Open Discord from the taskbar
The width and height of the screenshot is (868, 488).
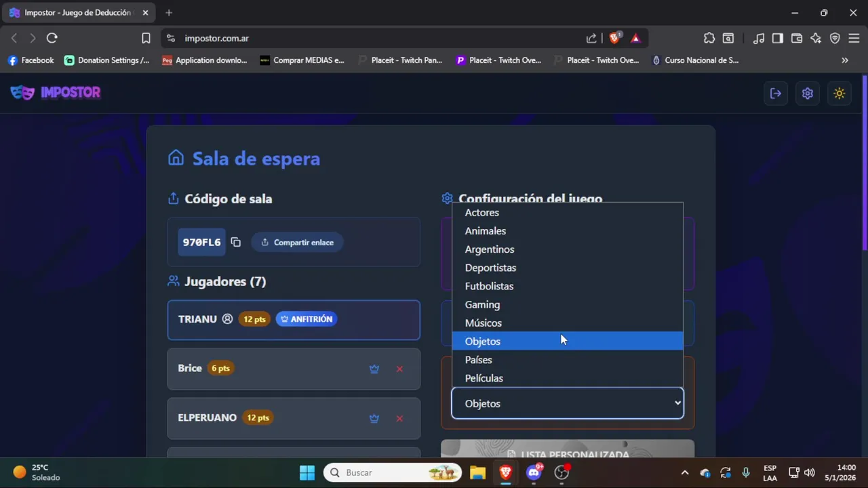[x=534, y=472]
